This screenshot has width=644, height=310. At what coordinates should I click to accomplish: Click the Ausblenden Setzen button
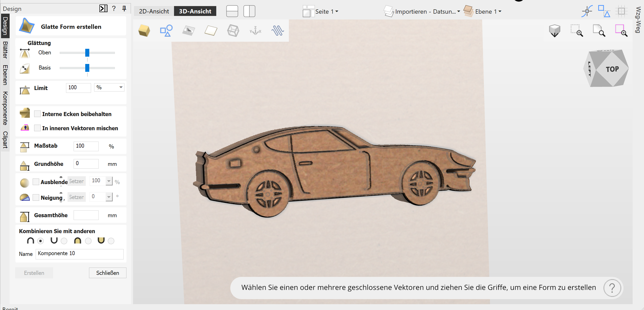pos(76,181)
